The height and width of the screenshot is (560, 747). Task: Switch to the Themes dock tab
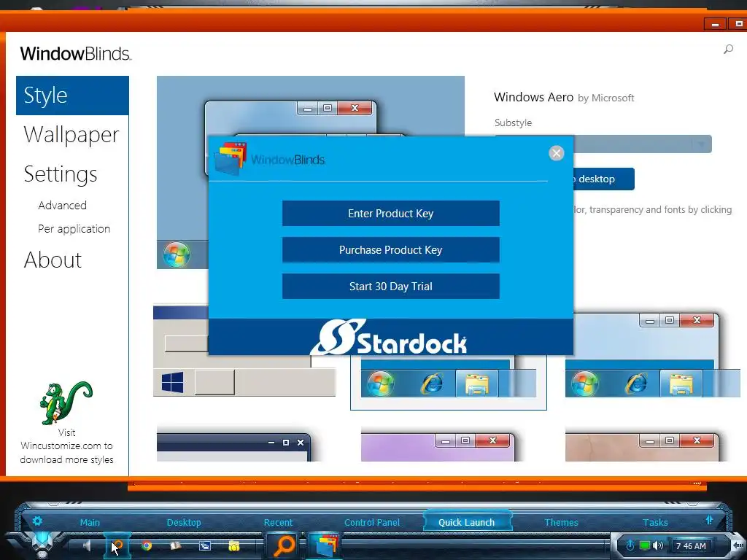(x=561, y=522)
